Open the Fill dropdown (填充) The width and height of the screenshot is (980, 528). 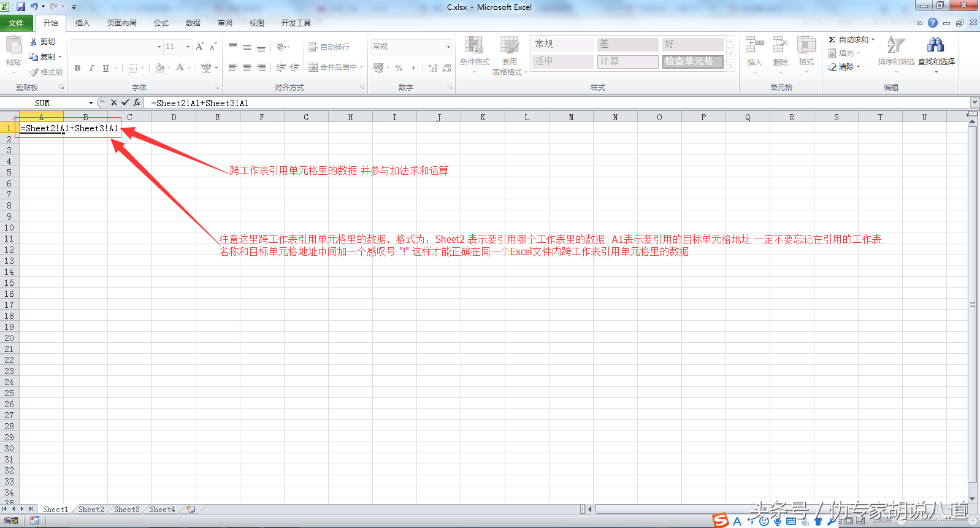844,53
